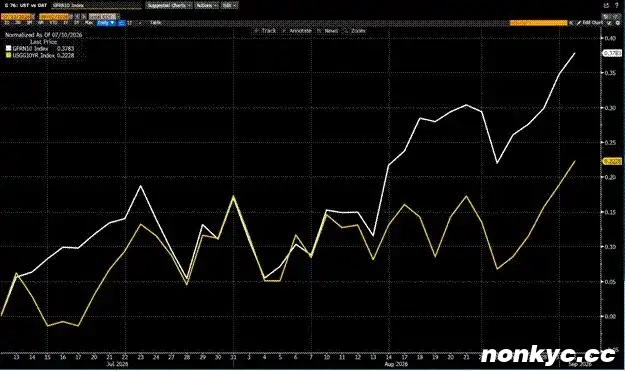Toggle the News overlay option
Viewport: 625px width, 371px height.
click(328, 31)
